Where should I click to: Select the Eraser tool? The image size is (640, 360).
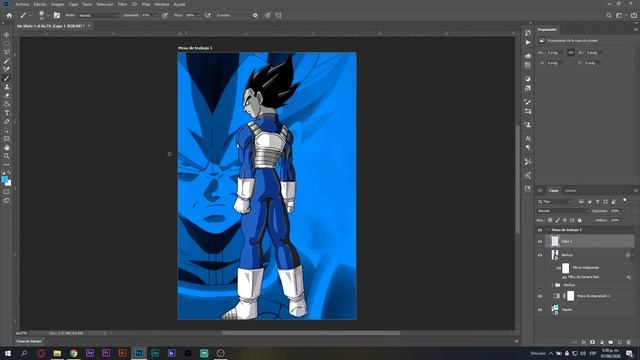click(x=7, y=96)
